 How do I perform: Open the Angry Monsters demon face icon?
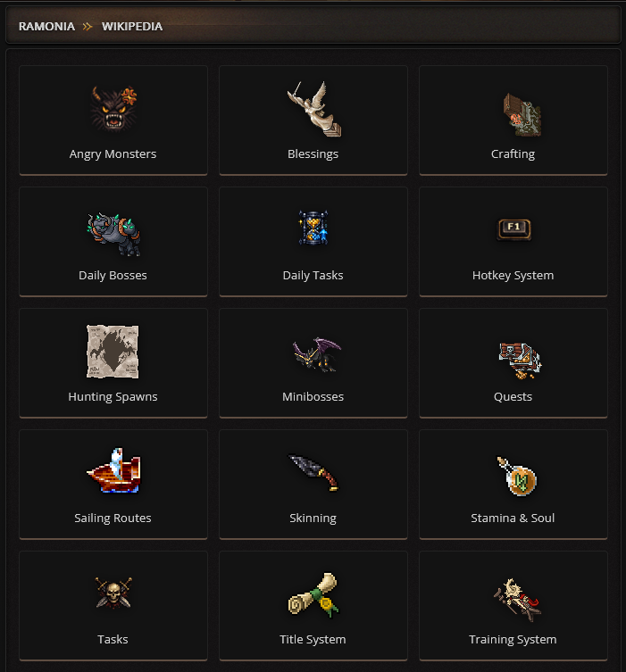[x=113, y=108]
